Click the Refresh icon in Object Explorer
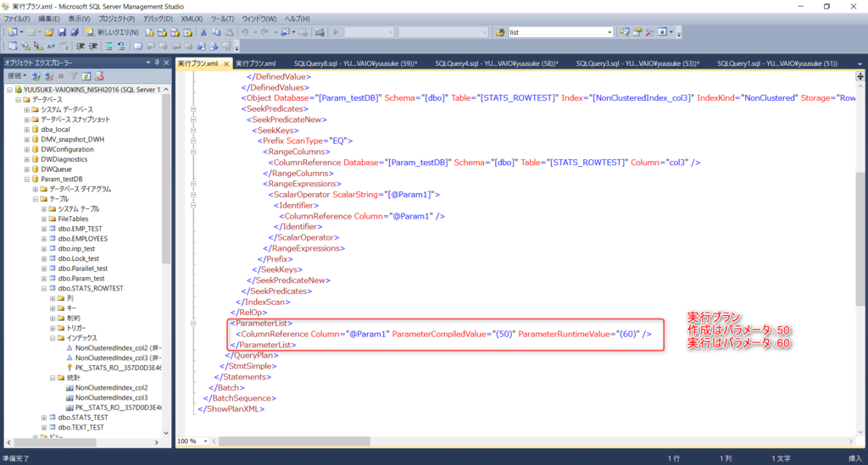Image resolution: width=868 pixels, height=465 pixels. click(x=86, y=76)
